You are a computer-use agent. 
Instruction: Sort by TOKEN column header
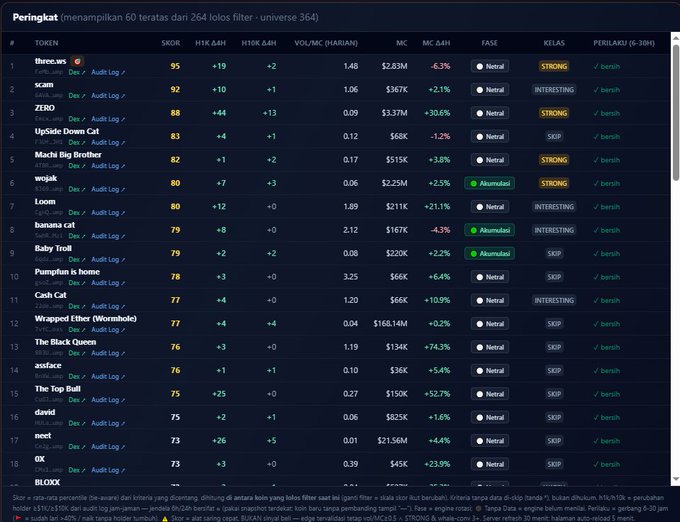coord(46,43)
